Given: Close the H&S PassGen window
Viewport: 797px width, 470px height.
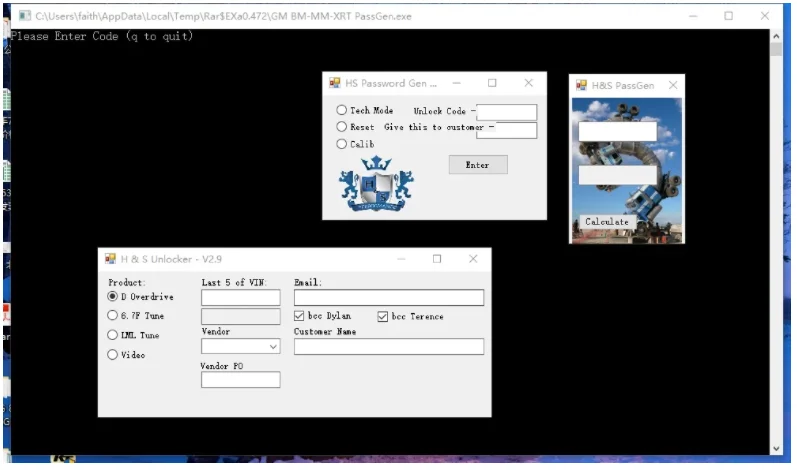Looking at the screenshot, I should pyautogui.click(x=673, y=85).
